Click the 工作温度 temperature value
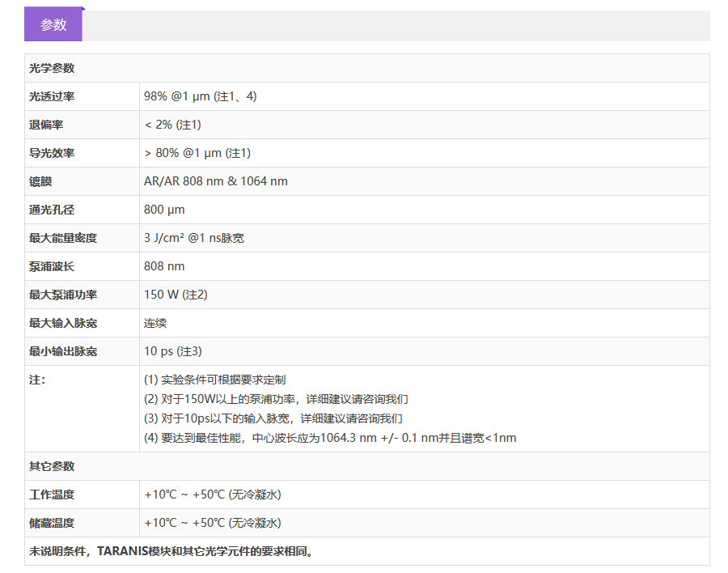Image resolution: width=728 pixels, height=573 pixels. (212, 494)
